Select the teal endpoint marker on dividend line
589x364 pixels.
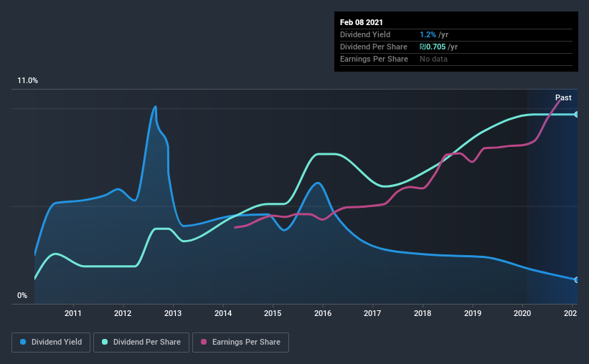click(576, 115)
